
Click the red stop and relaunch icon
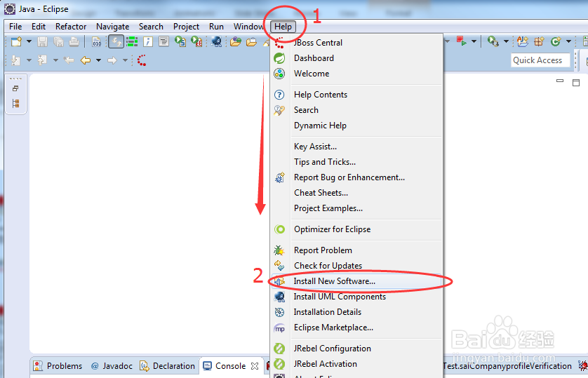tap(462, 41)
